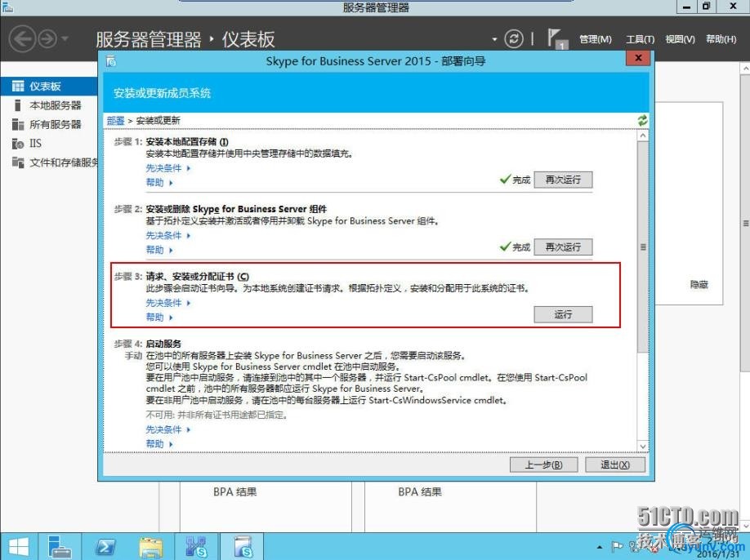Click the first BPA 结果 text
750x560 pixels.
[234, 491]
